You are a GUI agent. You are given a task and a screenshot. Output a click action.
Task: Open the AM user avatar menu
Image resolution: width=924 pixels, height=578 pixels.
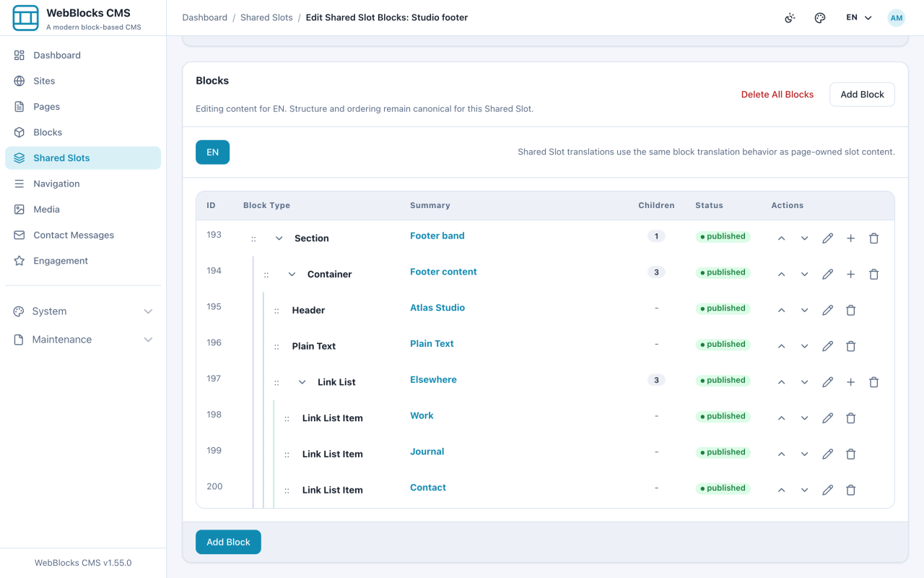896,18
